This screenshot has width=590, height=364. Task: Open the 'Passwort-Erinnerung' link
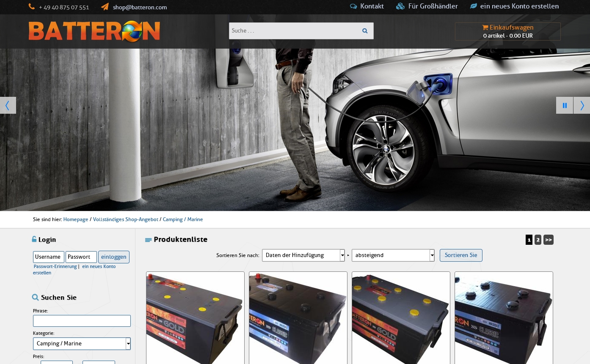point(55,267)
